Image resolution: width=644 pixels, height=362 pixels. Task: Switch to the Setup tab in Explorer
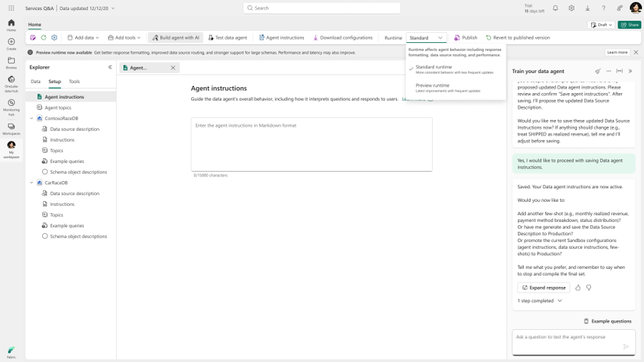54,82
